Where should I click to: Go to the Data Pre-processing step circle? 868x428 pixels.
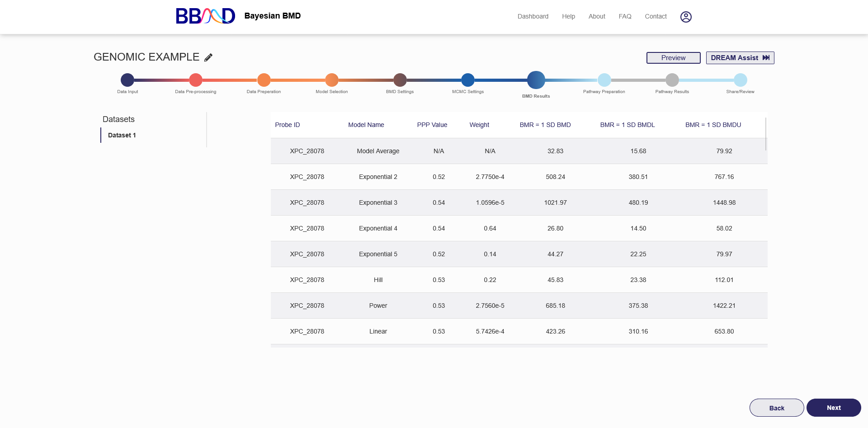coord(196,80)
